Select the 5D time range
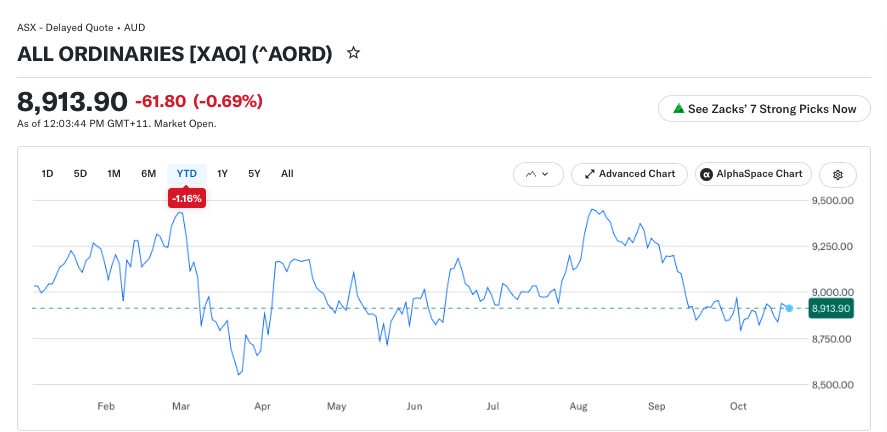The width and height of the screenshot is (887, 432). pyautogui.click(x=80, y=174)
